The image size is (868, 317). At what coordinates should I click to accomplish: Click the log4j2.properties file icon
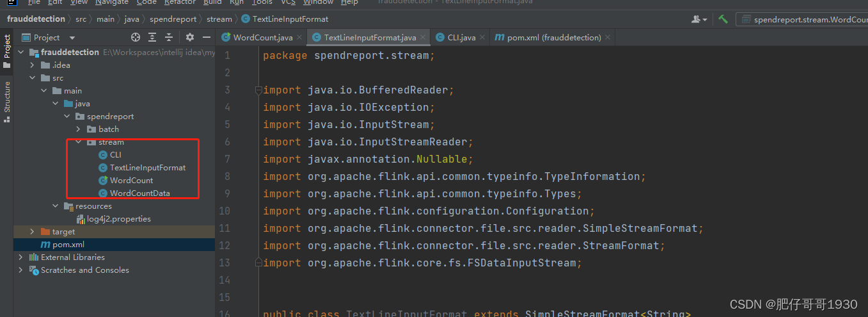81,218
